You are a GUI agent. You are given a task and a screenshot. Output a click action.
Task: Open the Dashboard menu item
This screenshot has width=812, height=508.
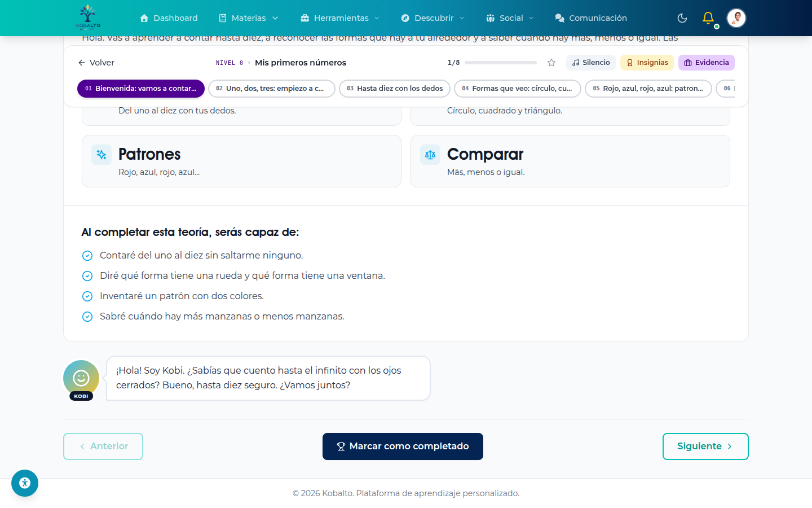click(169, 18)
